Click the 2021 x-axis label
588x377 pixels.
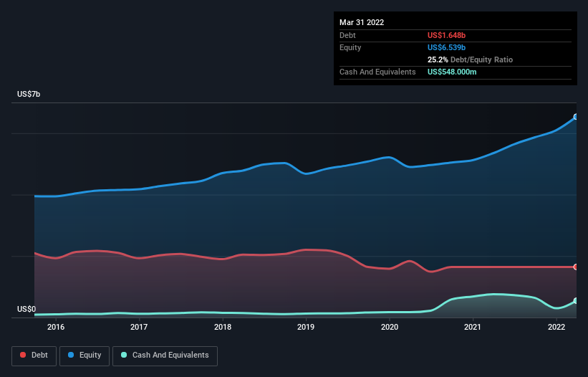coord(473,327)
